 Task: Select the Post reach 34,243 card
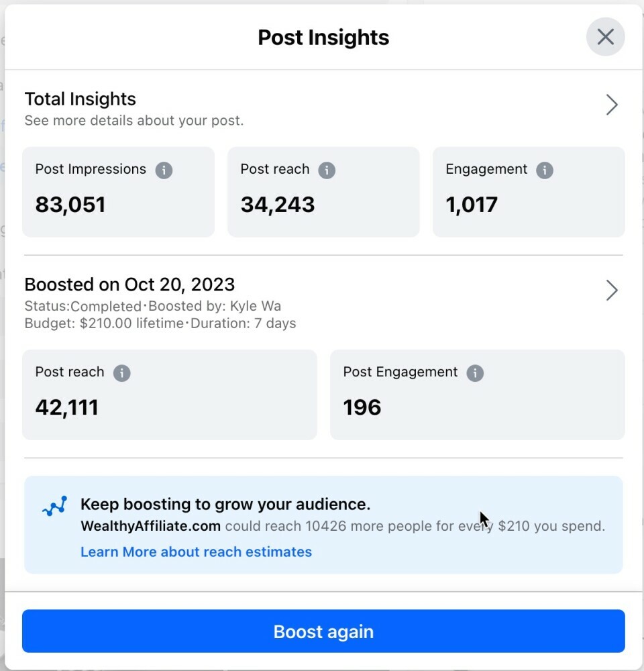tap(323, 192)
